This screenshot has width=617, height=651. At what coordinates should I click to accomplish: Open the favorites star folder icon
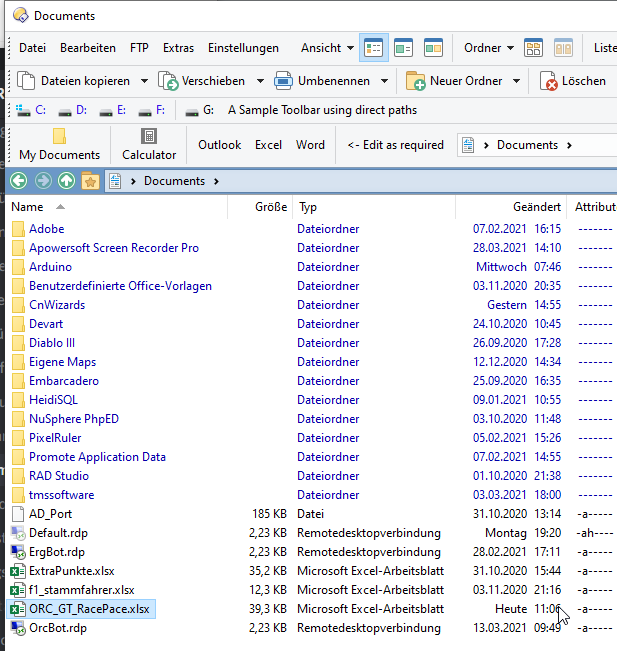[90, 181]
